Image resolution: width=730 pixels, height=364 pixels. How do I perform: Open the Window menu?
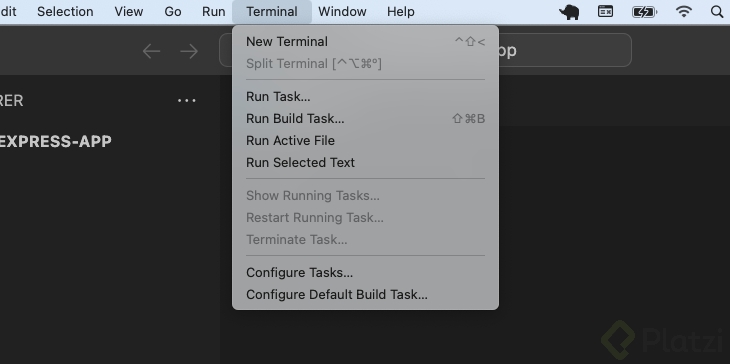(x=342, y=12)
